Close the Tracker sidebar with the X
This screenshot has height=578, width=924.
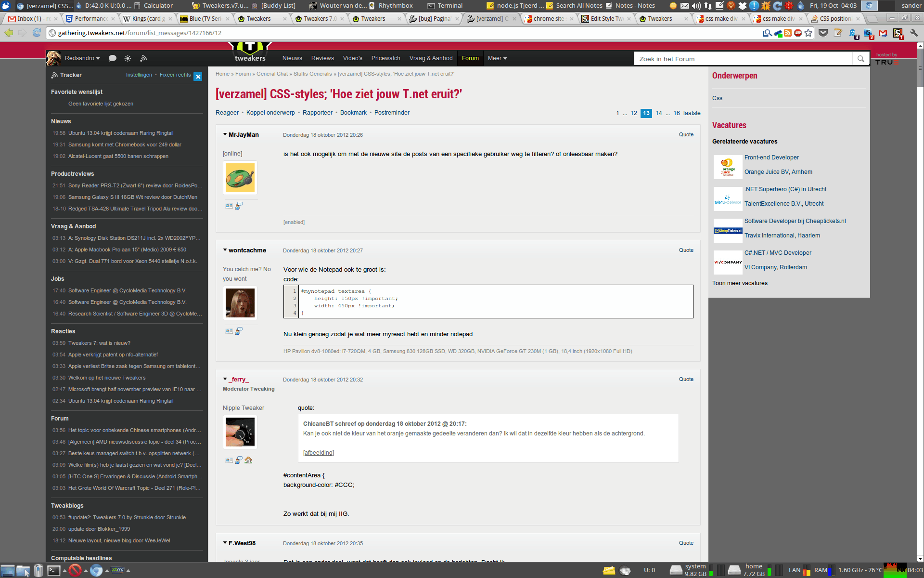point(198,76)
